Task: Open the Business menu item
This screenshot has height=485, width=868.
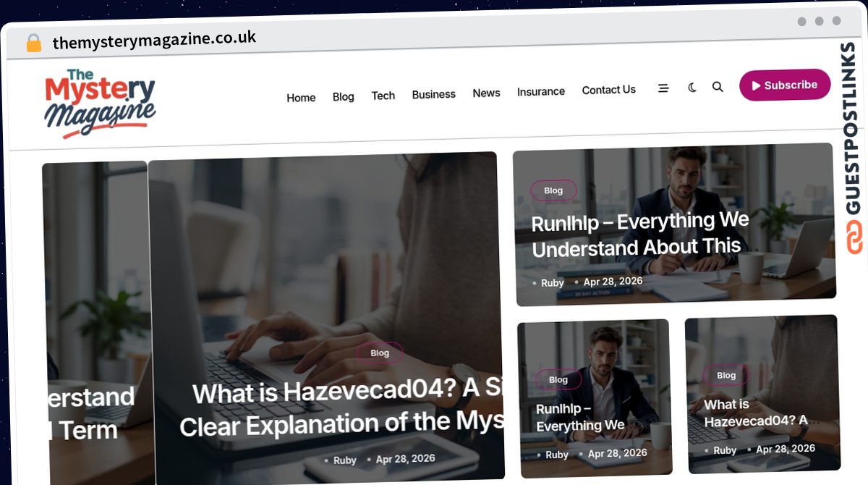Action: [x=434, y=94]
